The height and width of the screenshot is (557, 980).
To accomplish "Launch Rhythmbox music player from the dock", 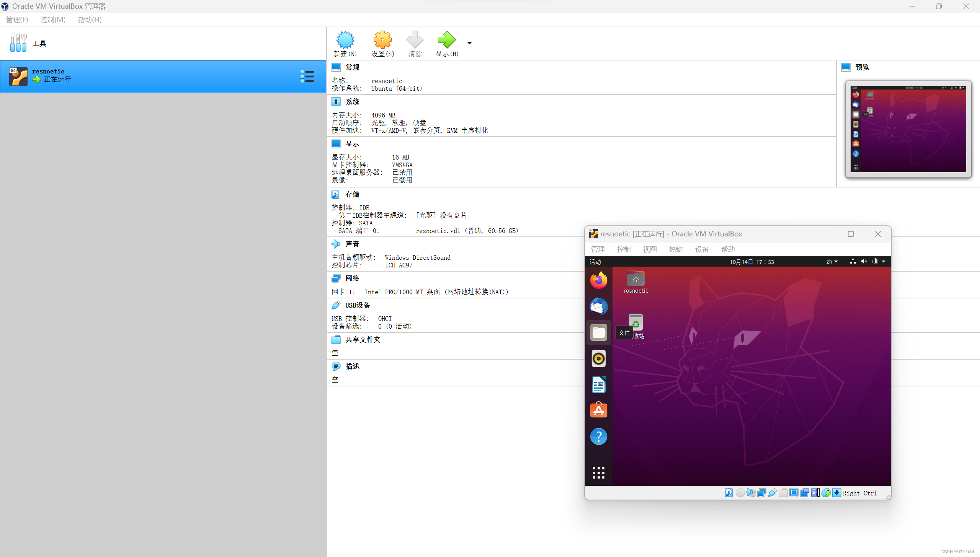I will [x=598, y=358].
